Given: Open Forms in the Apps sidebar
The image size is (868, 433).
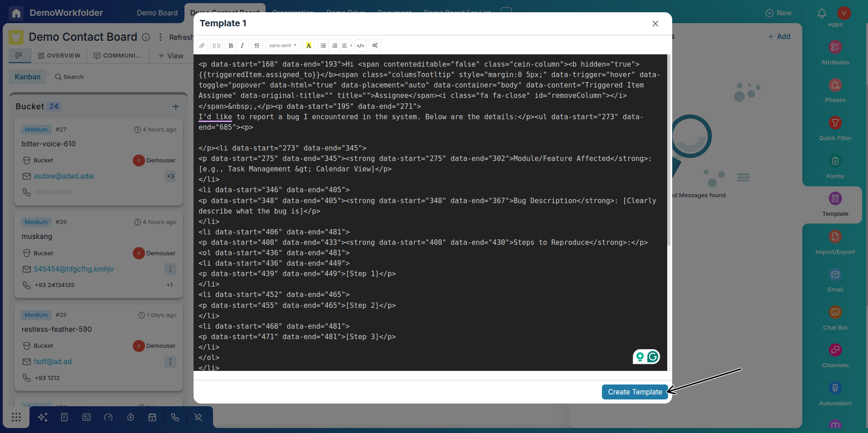Looking at the screenshot, I should click(835, 167).
